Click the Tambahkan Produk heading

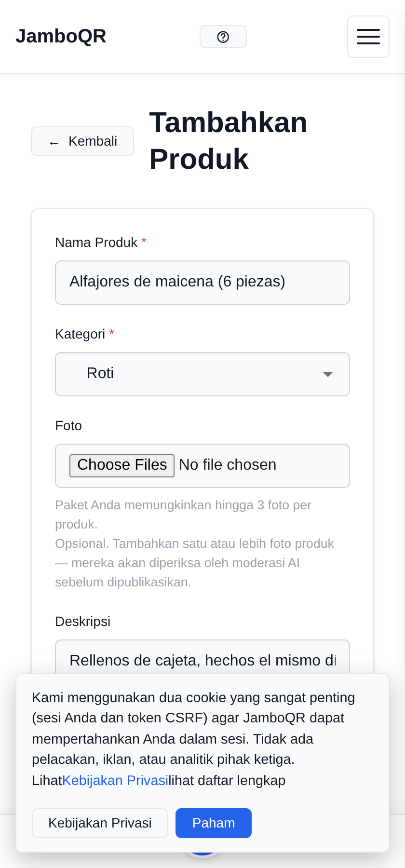click(x=229, y=141)
